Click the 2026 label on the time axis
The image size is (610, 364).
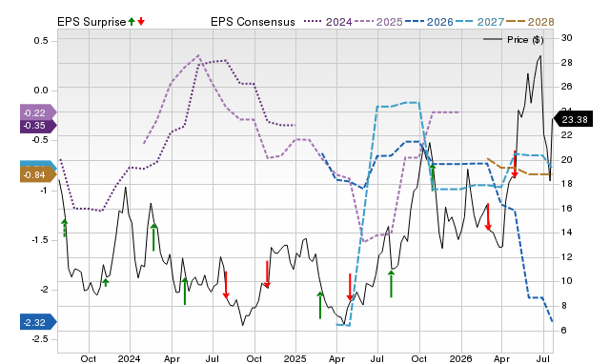[460, 358]
